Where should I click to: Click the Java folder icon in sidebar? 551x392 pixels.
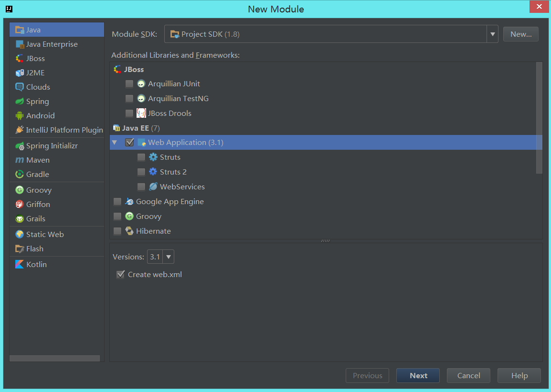[x=20, y=30]
